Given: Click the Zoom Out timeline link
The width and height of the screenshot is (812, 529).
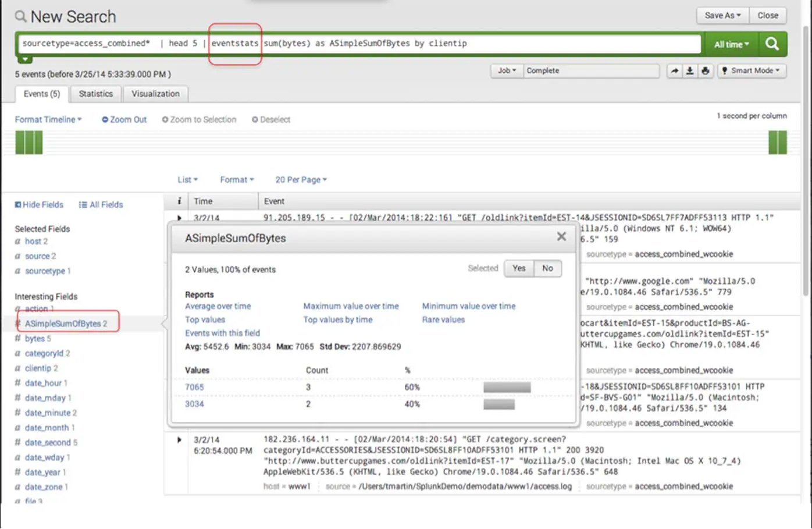Looking at the screenshot, I should coord(124,119).
